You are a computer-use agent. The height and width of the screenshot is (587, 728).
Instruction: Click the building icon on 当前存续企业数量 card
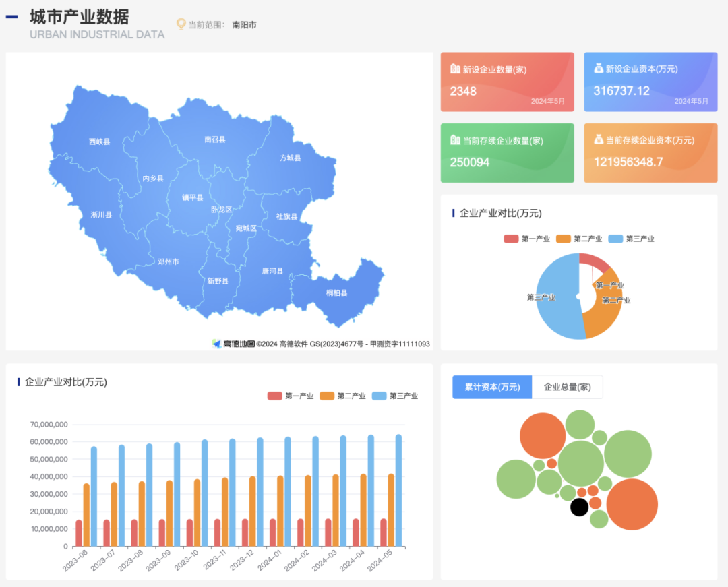tap(455, 140)
